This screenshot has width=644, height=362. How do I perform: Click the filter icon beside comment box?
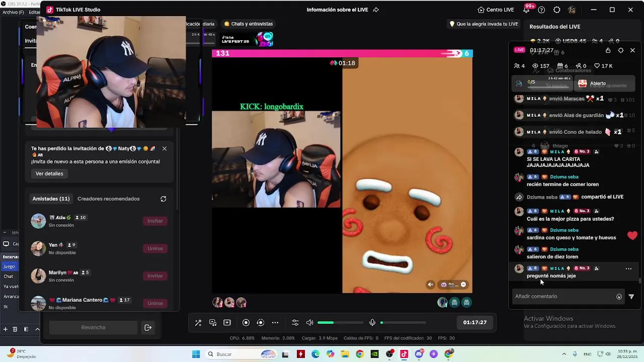click(631, 297)
